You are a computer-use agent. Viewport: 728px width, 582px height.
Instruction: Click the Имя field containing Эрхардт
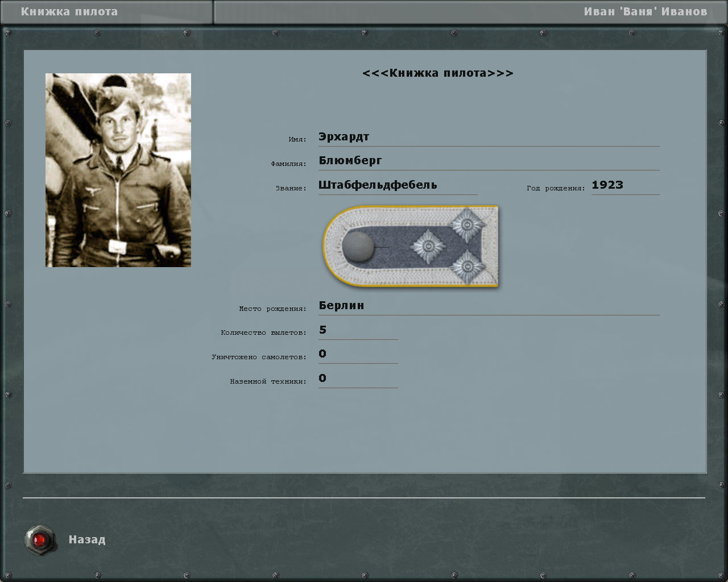(489, 137)
